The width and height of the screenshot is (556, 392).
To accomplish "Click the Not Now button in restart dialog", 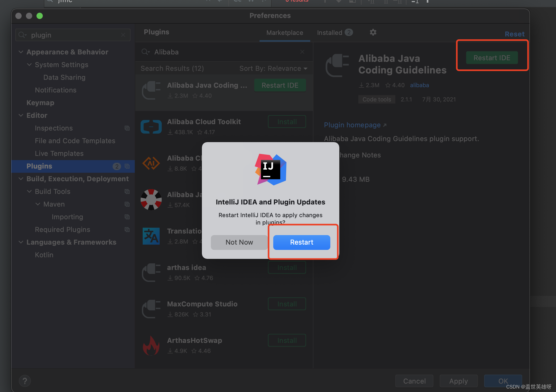I will pos(239,242).
